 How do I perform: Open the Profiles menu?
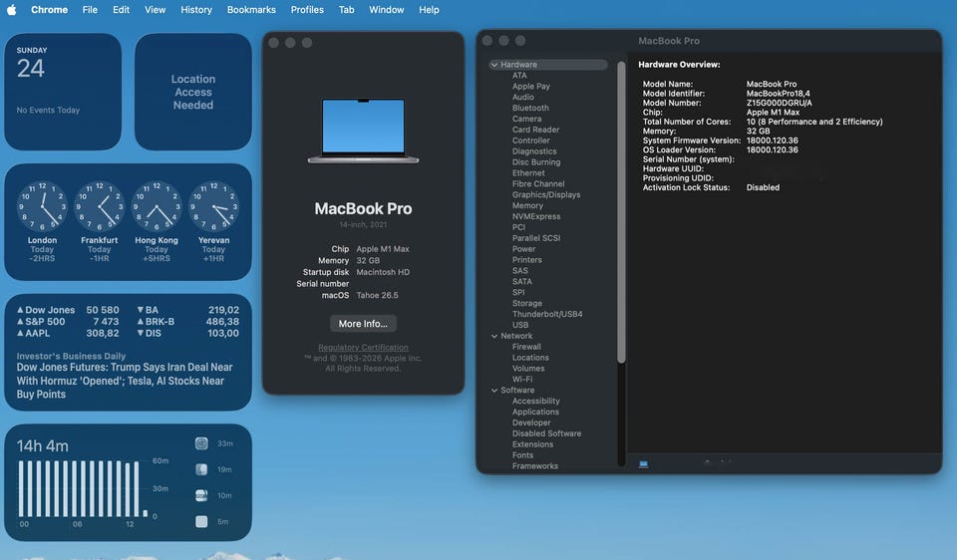[x=307, y=10]
